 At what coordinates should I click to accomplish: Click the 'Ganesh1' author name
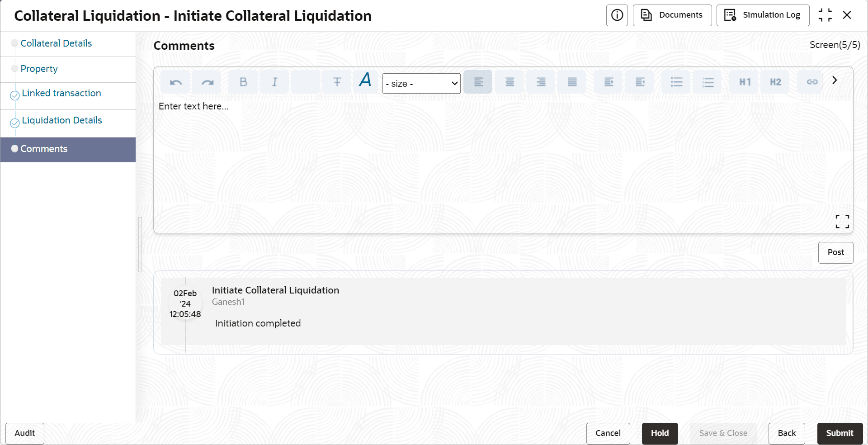click(228, 302)
